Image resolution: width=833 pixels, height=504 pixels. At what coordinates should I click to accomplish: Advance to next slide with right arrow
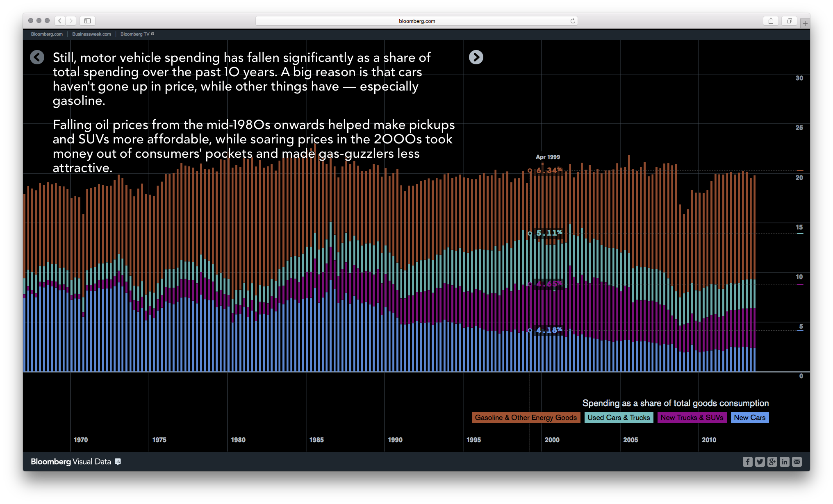pos(476,57)
